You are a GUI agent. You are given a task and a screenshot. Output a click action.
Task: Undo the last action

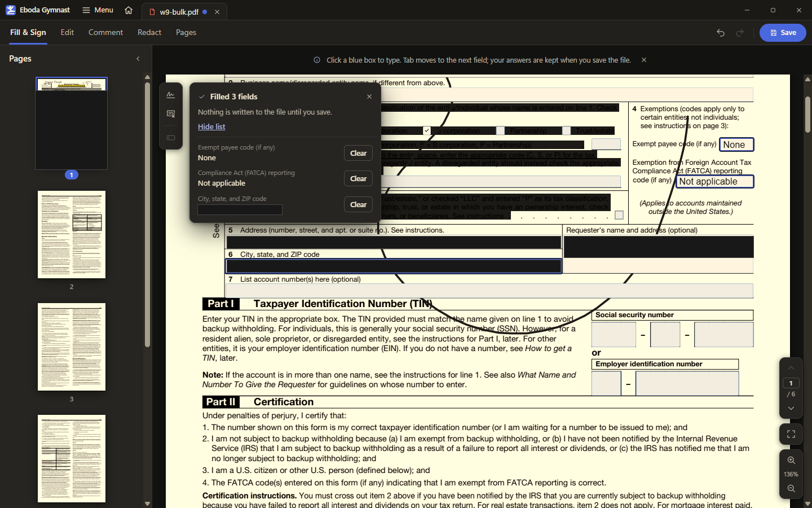721,33
